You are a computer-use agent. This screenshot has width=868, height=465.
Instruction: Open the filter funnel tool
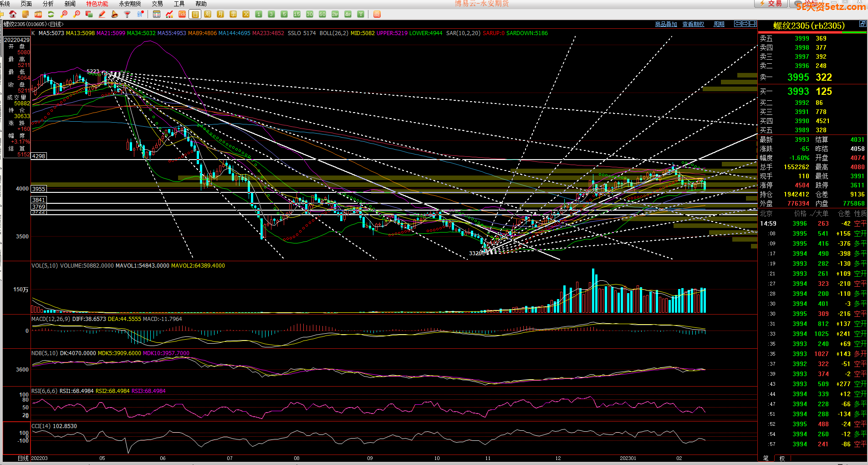click(x=128, y=15)
